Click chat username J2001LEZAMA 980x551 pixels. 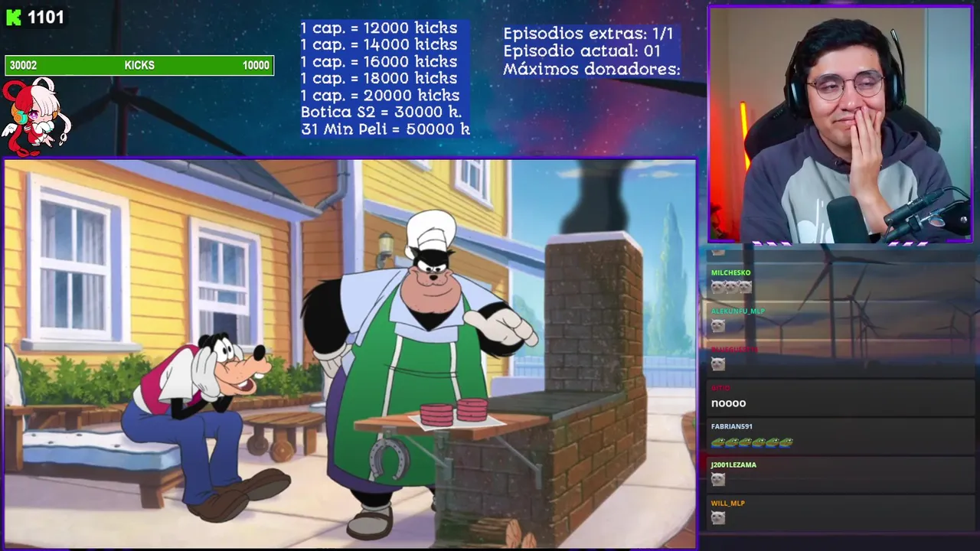[x=733, y=465]
